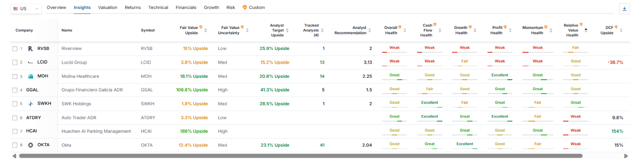The width and height of the screenshot is (644, 161).
Task: Sort by Overall Health arrows
Action: pos(405,30)
